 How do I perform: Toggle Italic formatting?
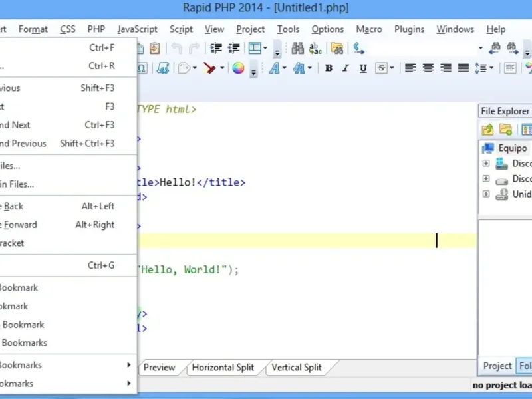(346, 68)
